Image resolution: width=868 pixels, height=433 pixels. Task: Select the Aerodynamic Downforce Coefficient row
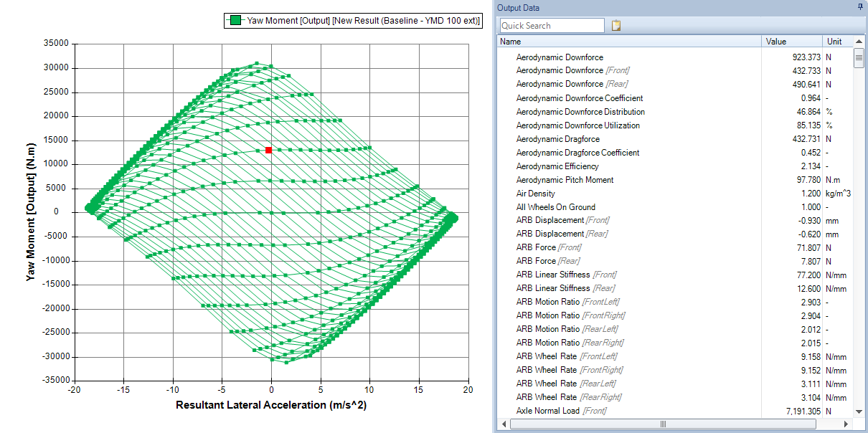675,98
